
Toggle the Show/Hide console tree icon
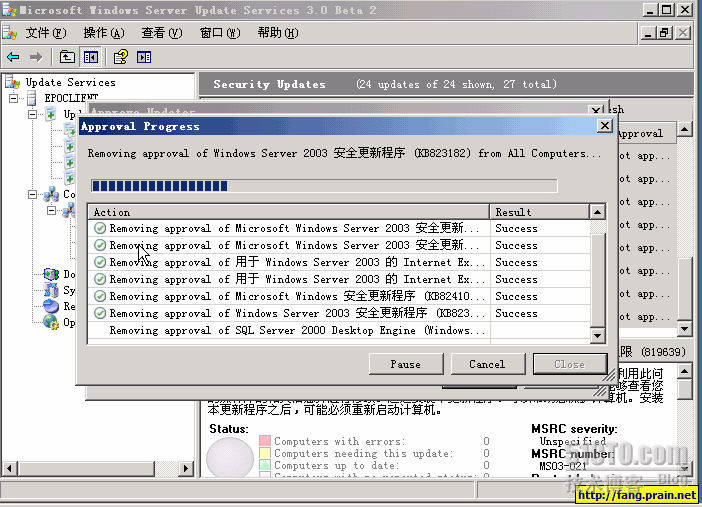(91, 57)
